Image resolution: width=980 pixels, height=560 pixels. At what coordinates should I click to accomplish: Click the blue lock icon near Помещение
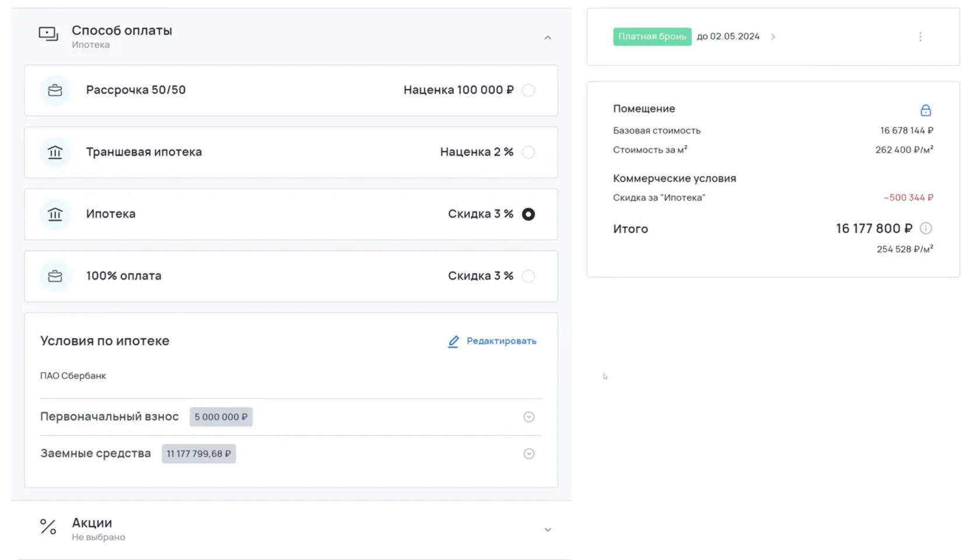point(926,110)
